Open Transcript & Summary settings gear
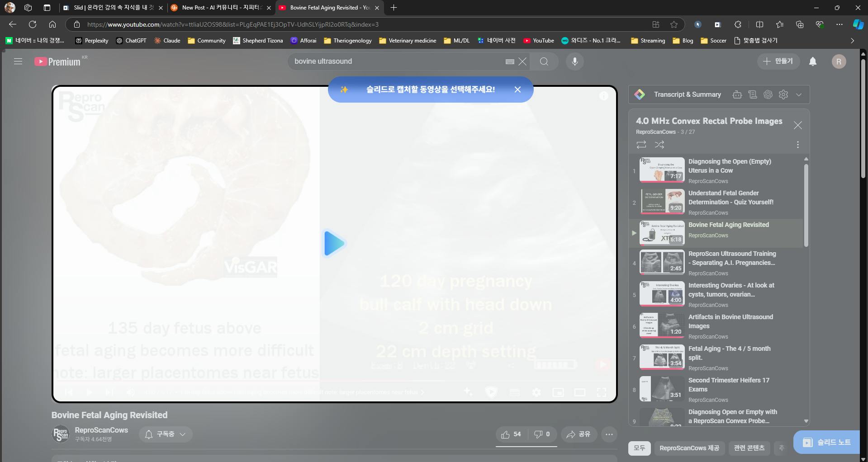The image size is (868, 462). [x=783, y=94]
